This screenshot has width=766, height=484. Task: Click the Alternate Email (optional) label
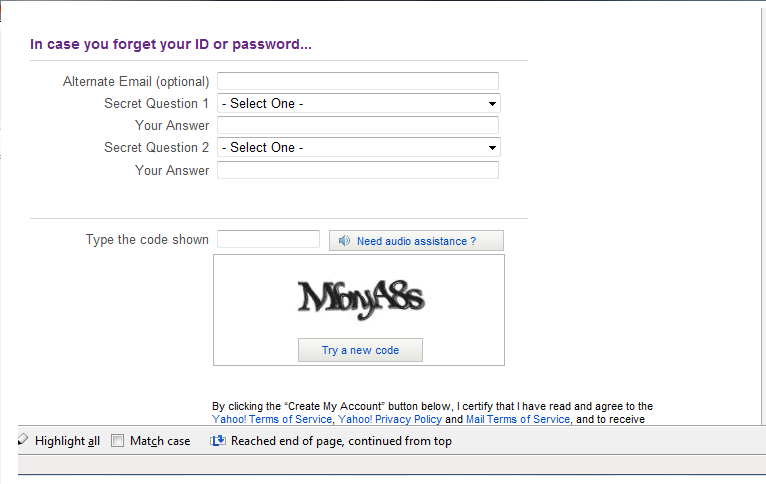tap(136, 81)
